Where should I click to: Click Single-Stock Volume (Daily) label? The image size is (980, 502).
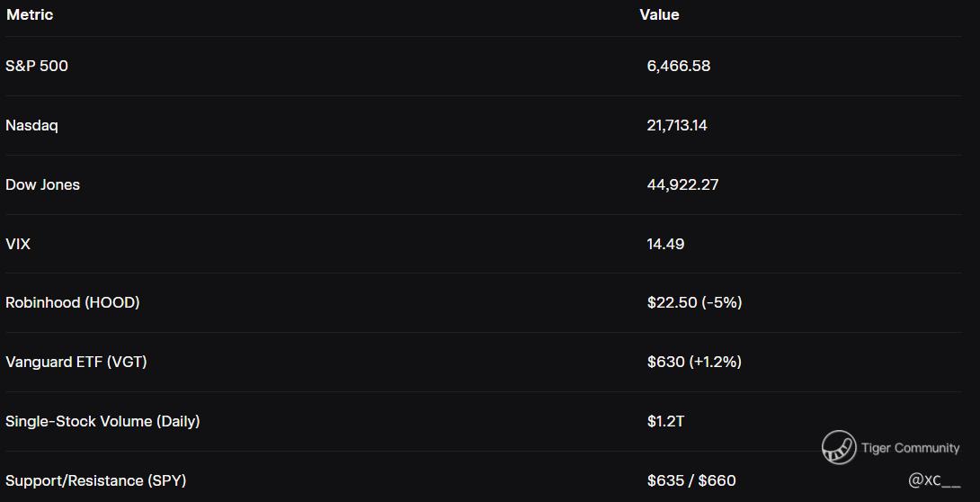pos(102,421)
